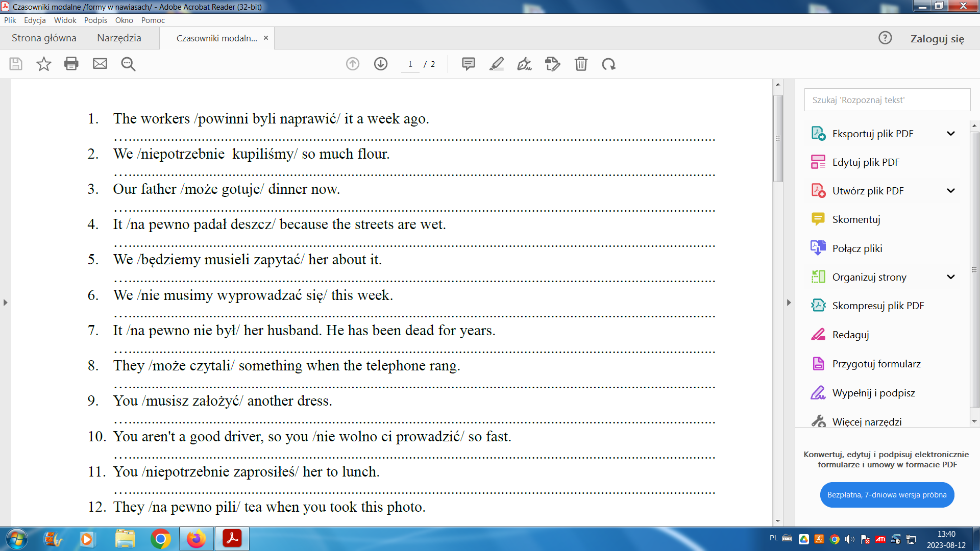The width and height of the screenshot is (980, 551).
Task: Click the document vertical scrollbar thumb
Action: (778, 138)
